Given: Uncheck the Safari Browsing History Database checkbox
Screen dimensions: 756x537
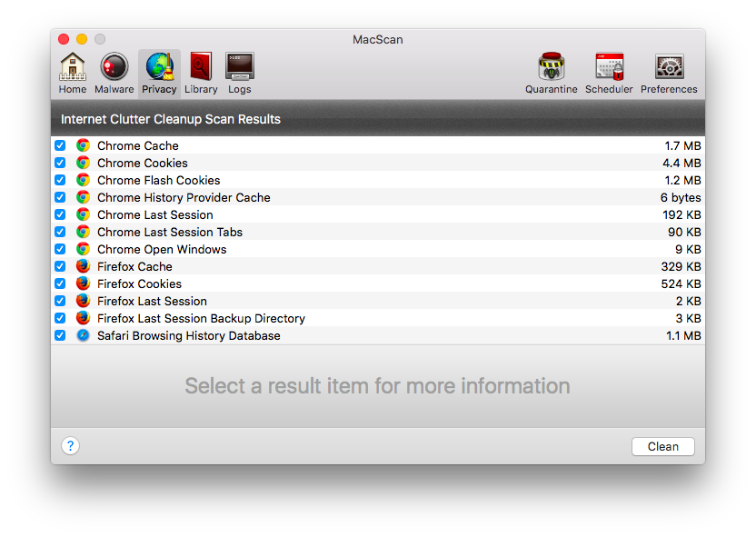Looking at the screenshot, I should [x=60, y=335].
